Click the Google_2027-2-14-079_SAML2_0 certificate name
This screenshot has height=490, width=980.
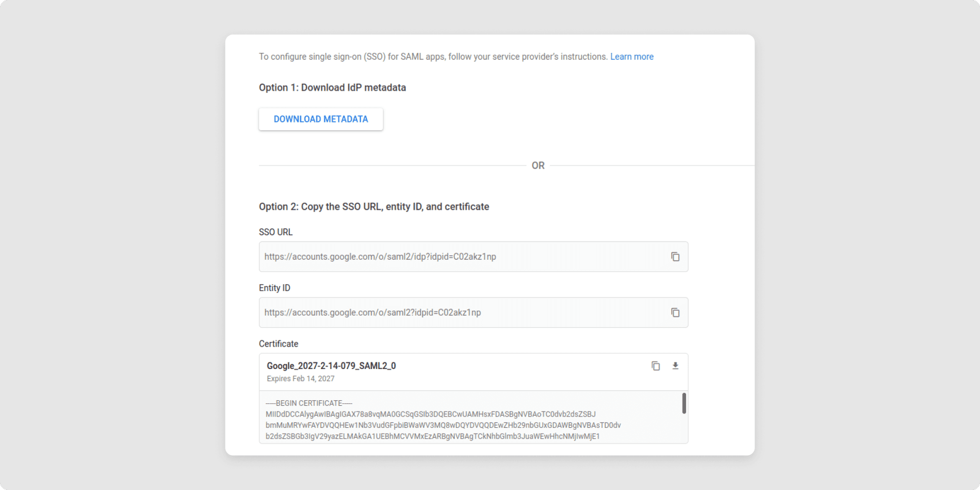pos(331,366)
